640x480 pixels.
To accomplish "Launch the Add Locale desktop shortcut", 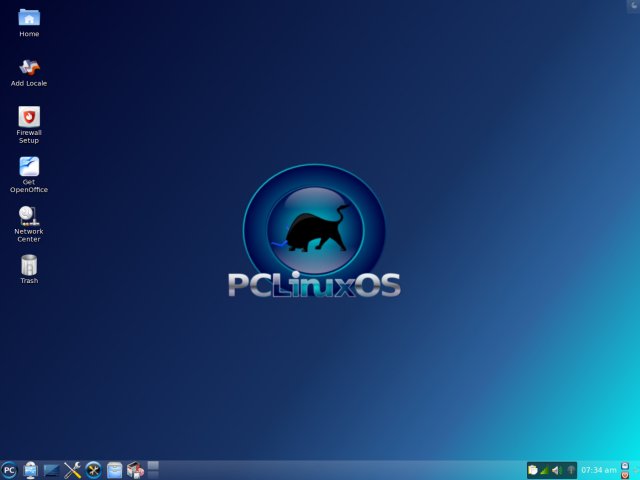I will coord(29,73).
